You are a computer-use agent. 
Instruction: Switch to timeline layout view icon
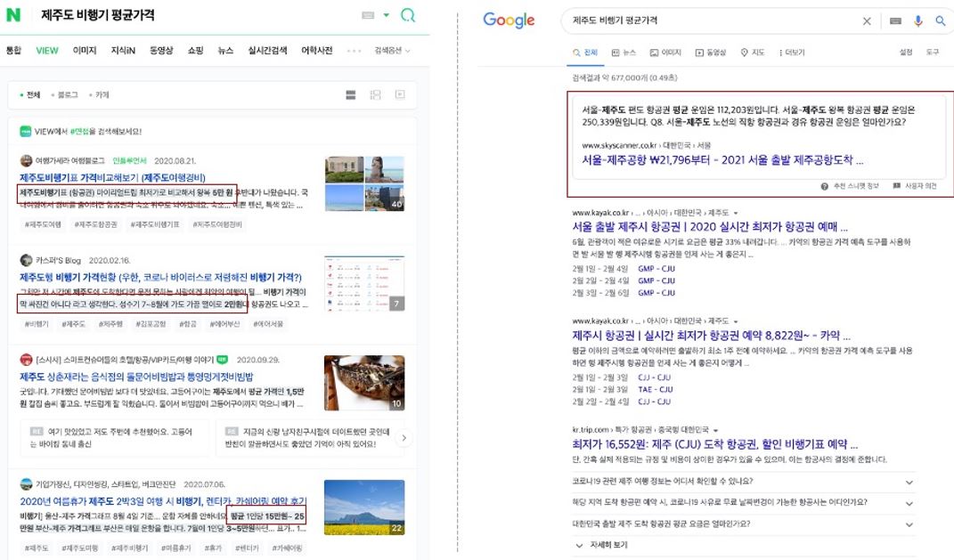pos(375,95)
